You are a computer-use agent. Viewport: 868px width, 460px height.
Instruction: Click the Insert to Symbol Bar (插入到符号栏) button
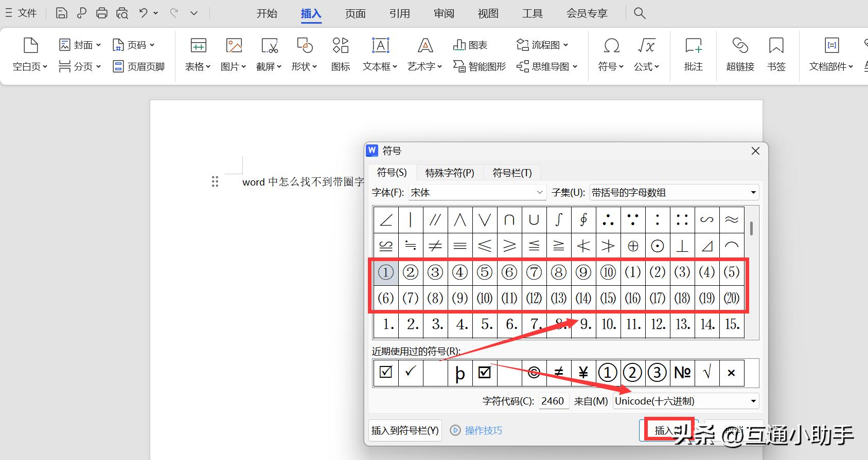405,430
